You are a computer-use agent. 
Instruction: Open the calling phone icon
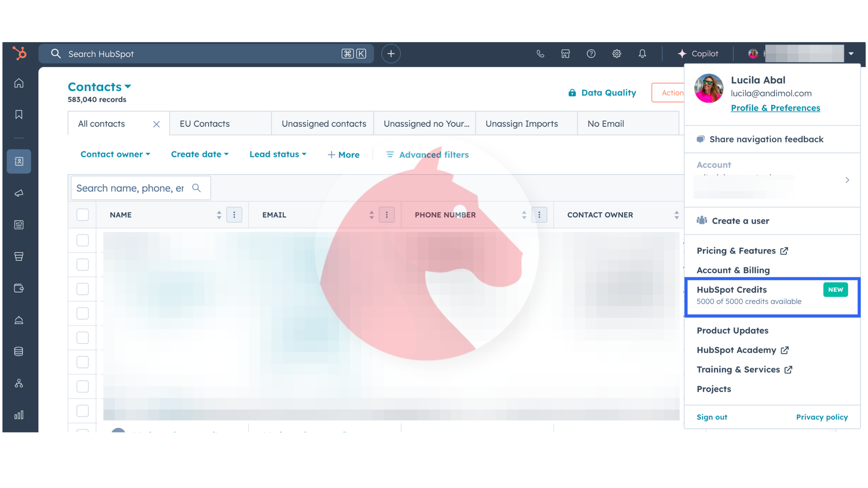540,53
